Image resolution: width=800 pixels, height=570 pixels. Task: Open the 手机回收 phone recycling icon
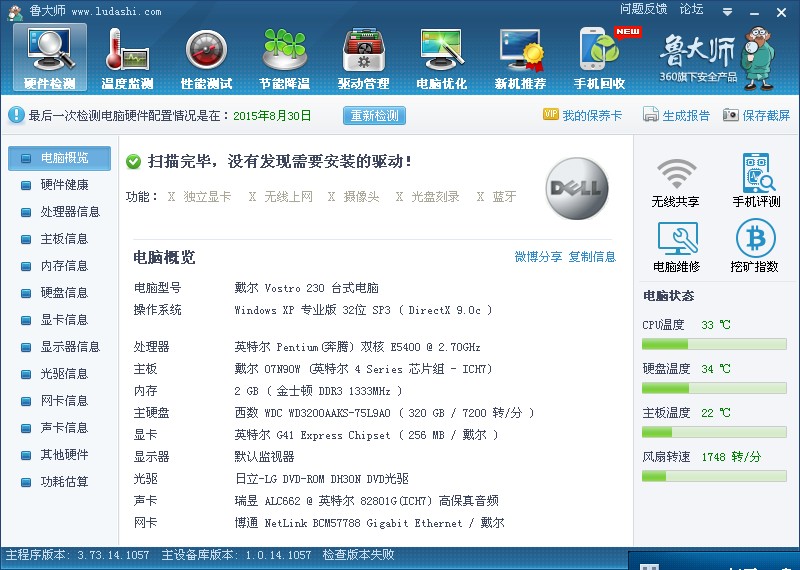[599, 57]
